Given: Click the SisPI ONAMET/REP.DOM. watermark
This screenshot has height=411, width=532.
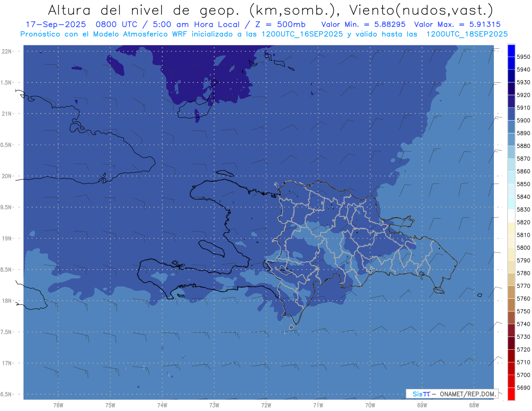Looking at the screenshot, I should (x=451, y=394).
